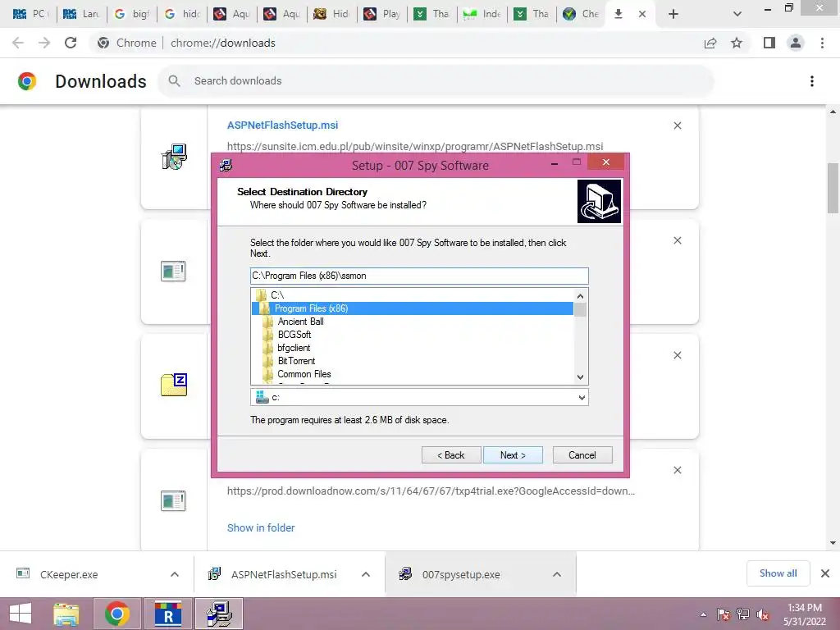The image size is (840, 630).
Task: Pick the bfgclient folder
Action: (294, 348)
